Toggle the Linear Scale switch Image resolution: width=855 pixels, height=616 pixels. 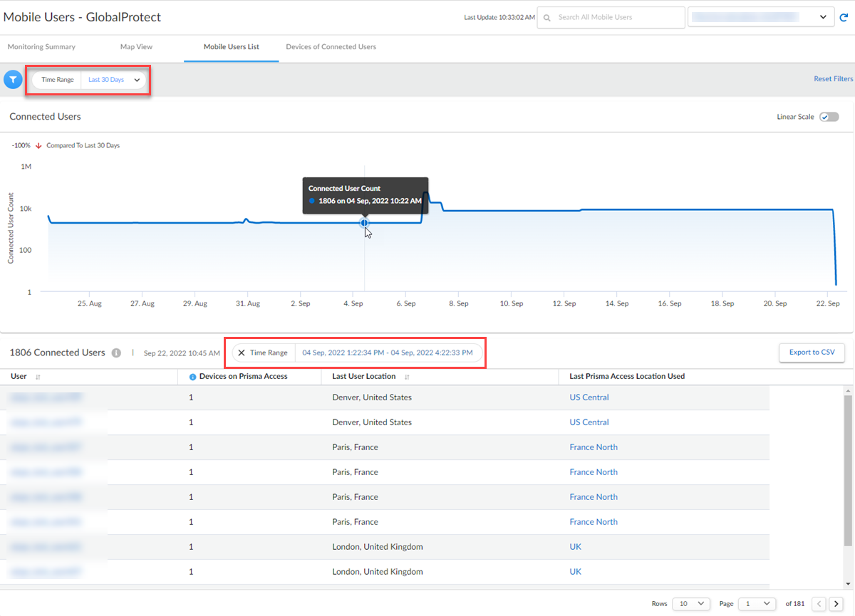829,117
